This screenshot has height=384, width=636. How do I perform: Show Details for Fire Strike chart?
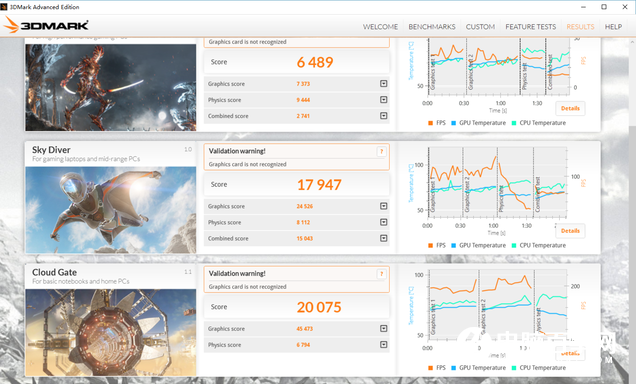(570, 108)
